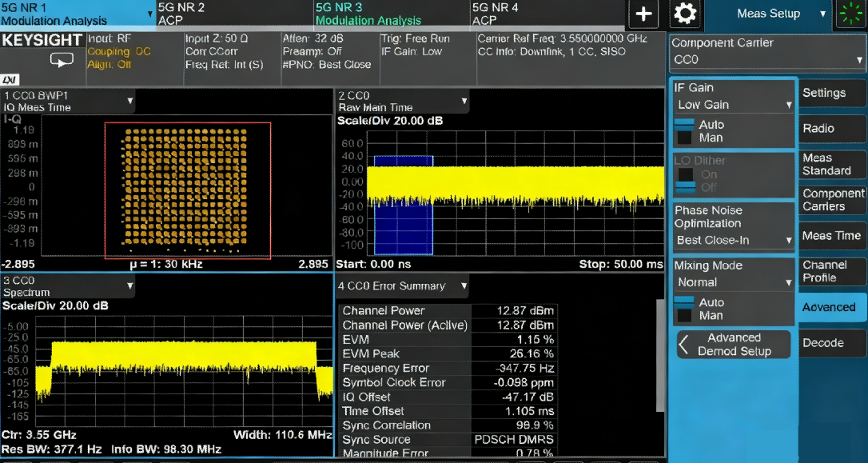The width and height of the screenshot is (868, 463).
Task: Open the IQ Meas Time window arrow
Action: pyautogui.click(x=129, y=101)
